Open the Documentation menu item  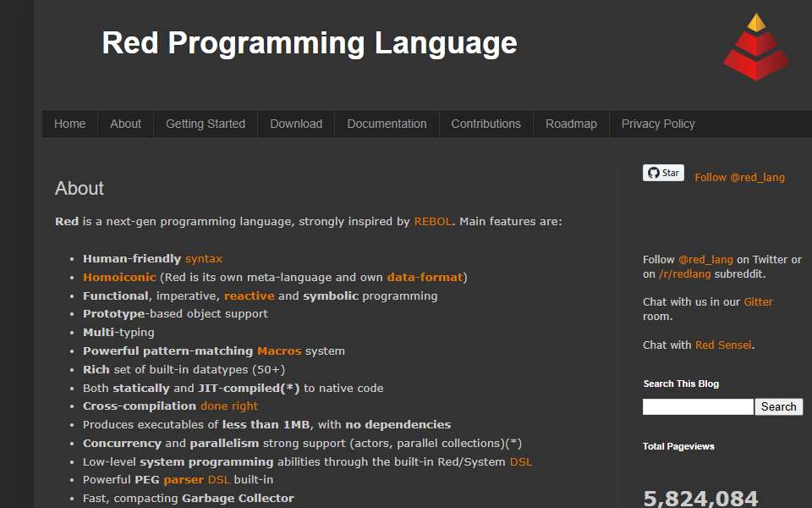[387, 124]
